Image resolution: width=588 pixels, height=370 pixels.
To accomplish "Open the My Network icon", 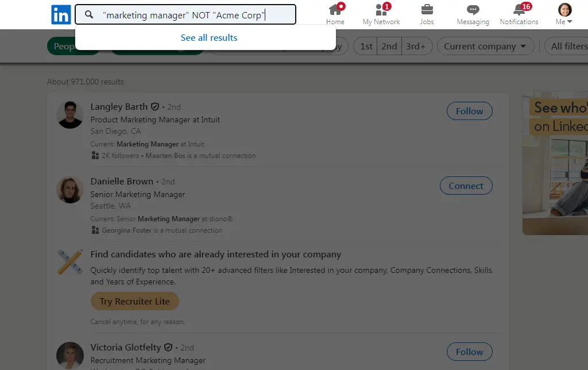I will (x=381, y=9).
